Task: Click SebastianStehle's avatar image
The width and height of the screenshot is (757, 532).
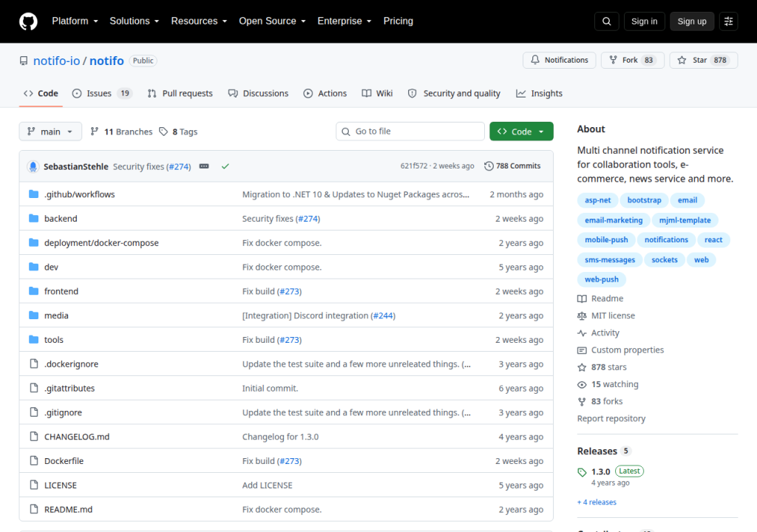Action: [33, 166]
